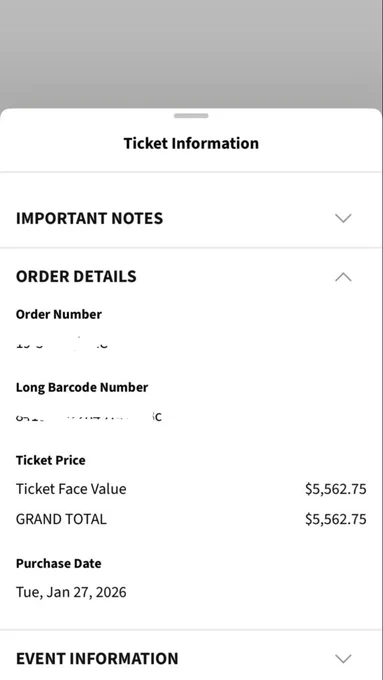
Task: Tap the Purchase Date heading
Action: 59,563
